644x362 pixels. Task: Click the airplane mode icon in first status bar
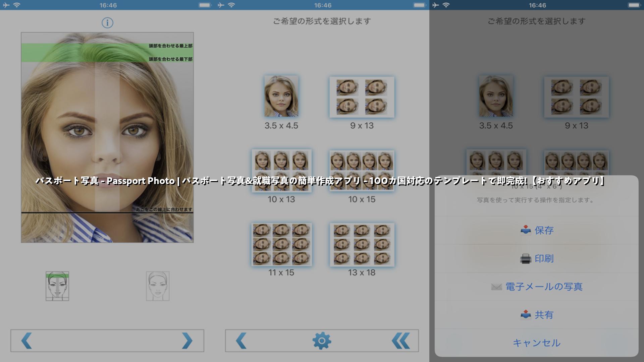tap(6, 5)
